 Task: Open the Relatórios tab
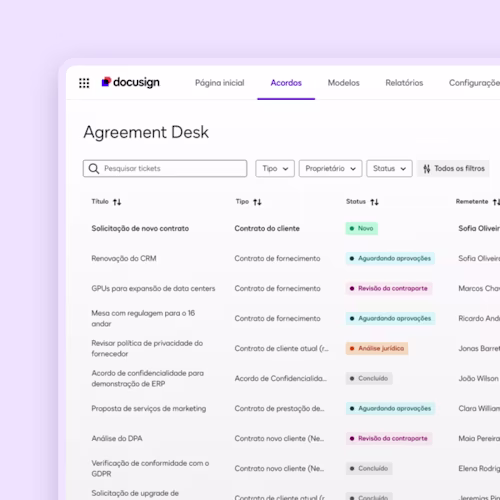(x=404, y=83)
